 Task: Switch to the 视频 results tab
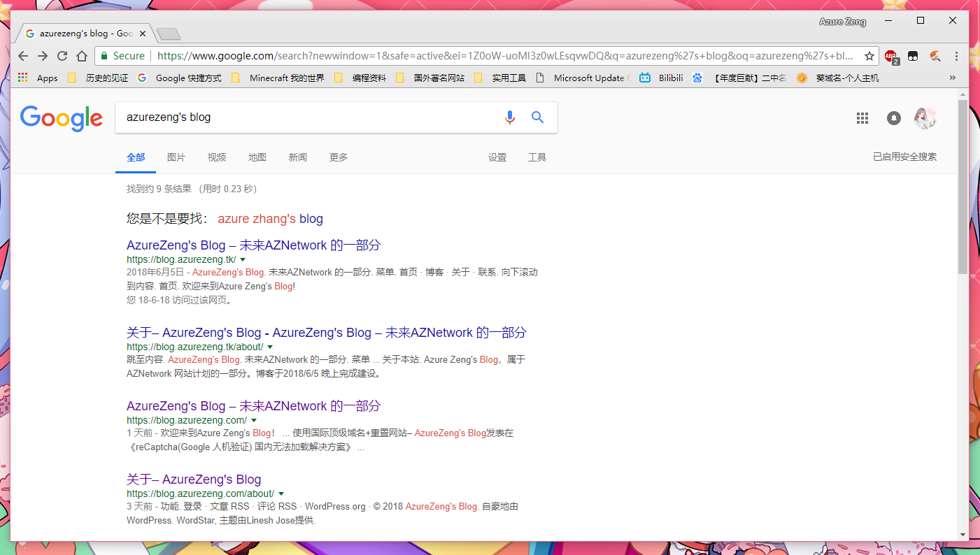coord(217,157)
